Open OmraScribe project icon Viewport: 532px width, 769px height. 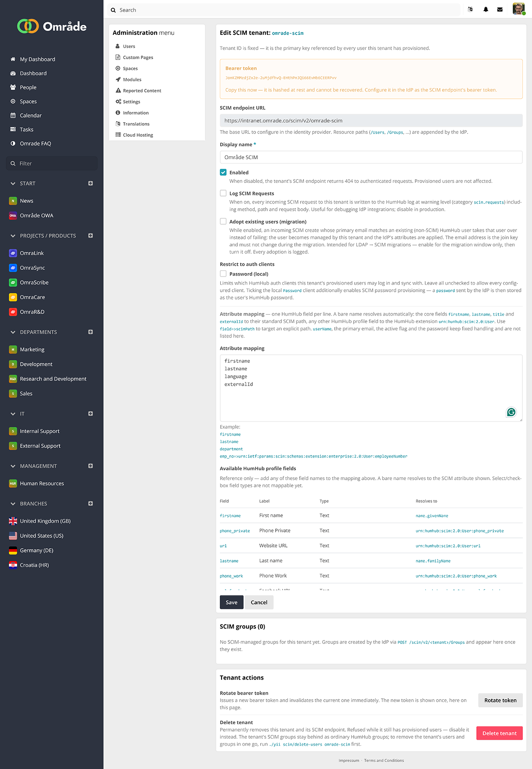point(13,283)
